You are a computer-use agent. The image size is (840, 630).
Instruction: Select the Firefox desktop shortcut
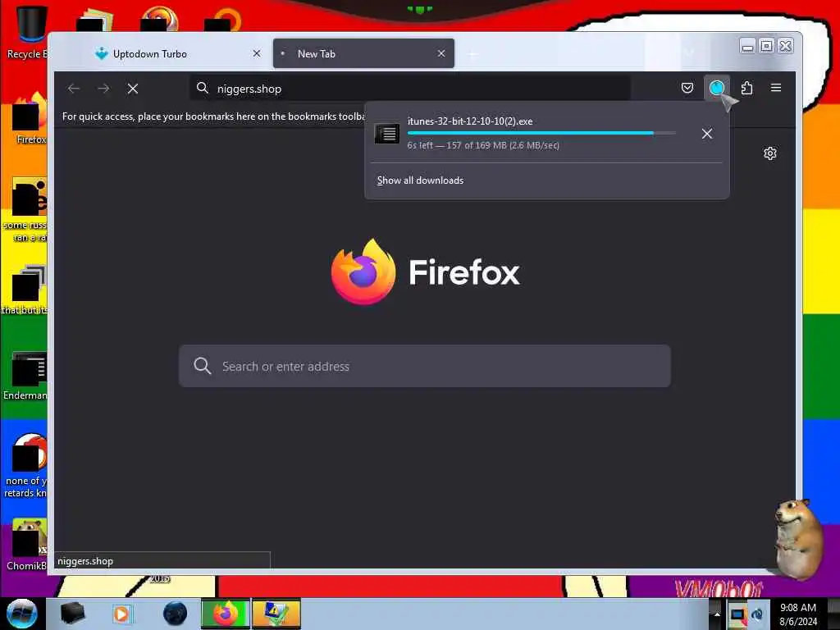pyautogui.click(x=30, y=119)
